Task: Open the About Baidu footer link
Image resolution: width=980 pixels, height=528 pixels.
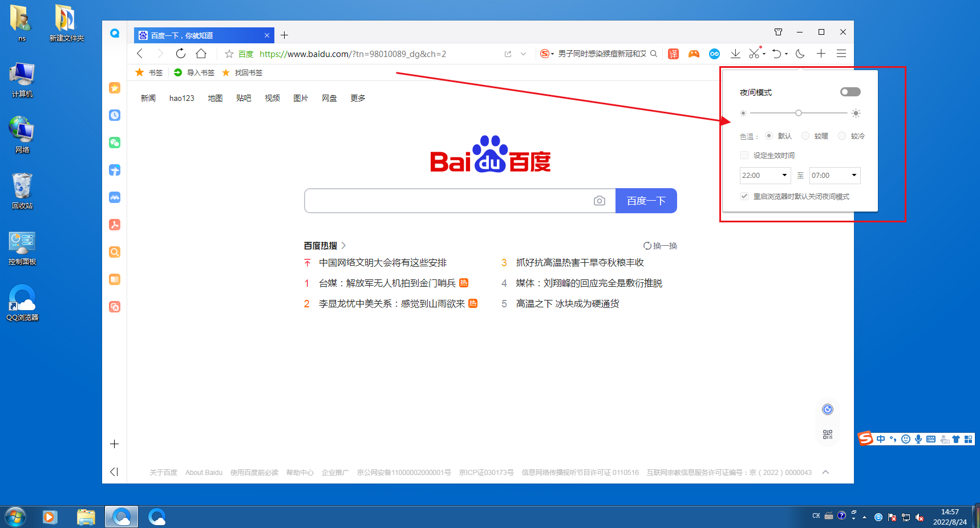Action: (x=204, y=473)
